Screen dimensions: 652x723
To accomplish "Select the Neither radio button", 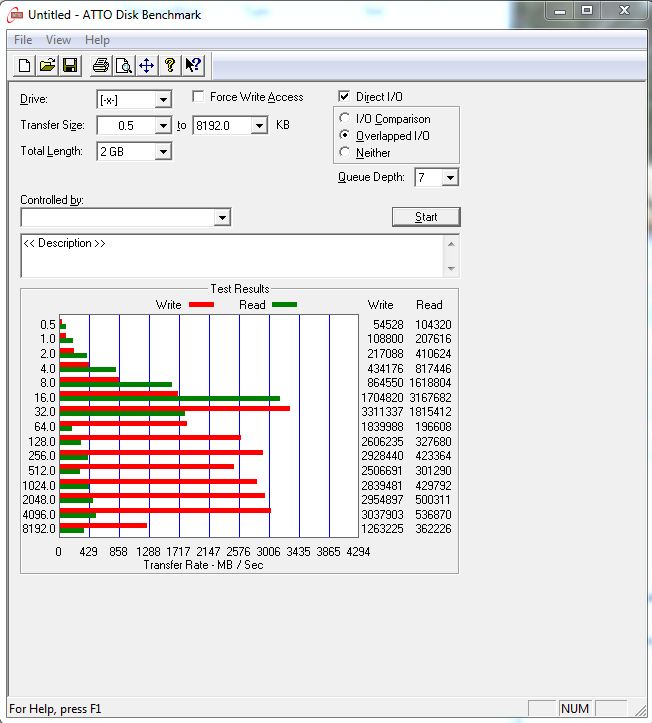I will click(x=344, y=152).
